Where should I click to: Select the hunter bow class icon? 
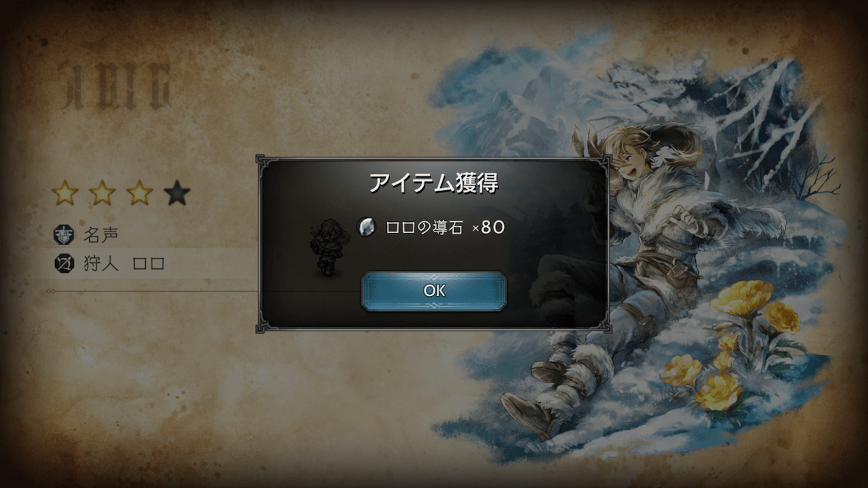point(64,263)
